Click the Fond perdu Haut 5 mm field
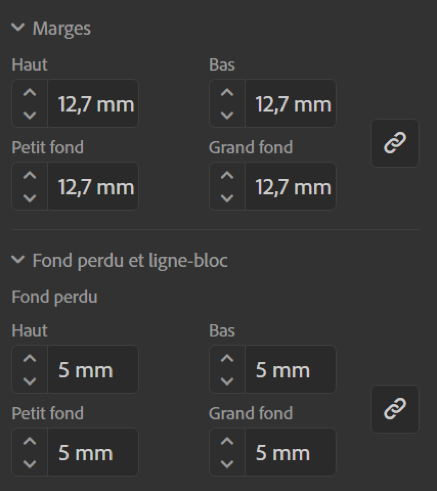This screenshot has width=437, height=491. (93, 370)
